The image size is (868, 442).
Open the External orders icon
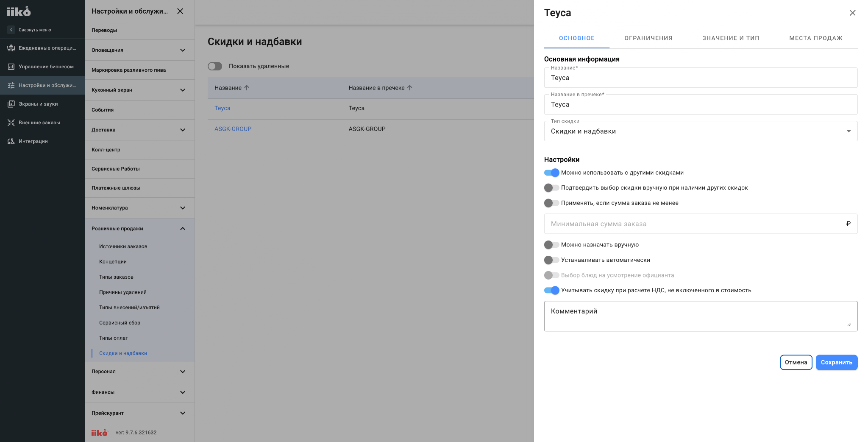point(11,123)
